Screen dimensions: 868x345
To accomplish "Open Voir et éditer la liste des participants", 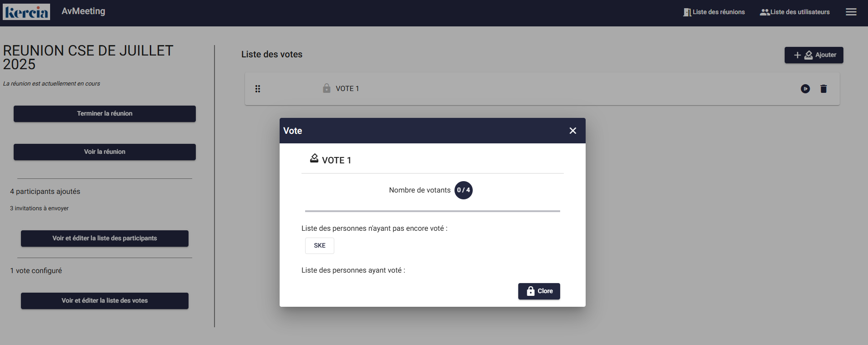I will (x=104, y=238).
